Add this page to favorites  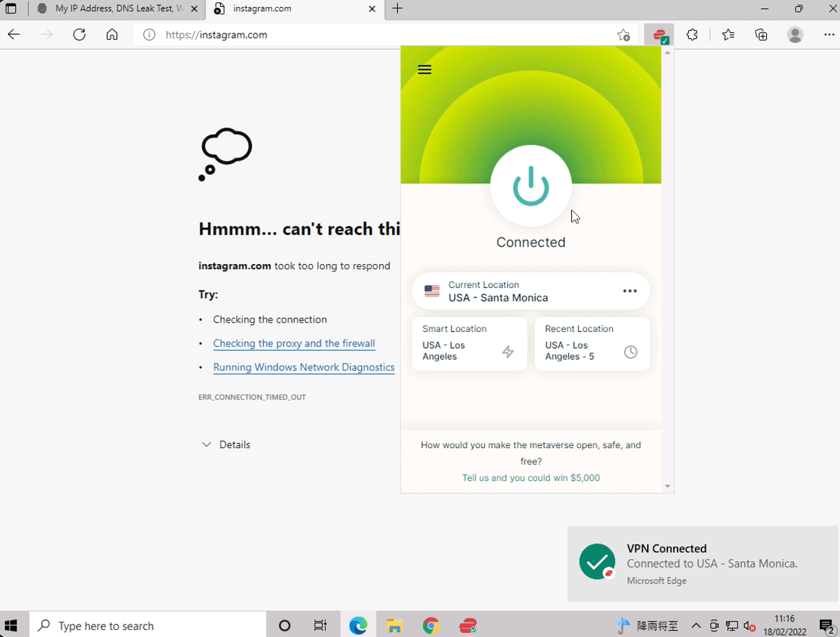point(623,35)
